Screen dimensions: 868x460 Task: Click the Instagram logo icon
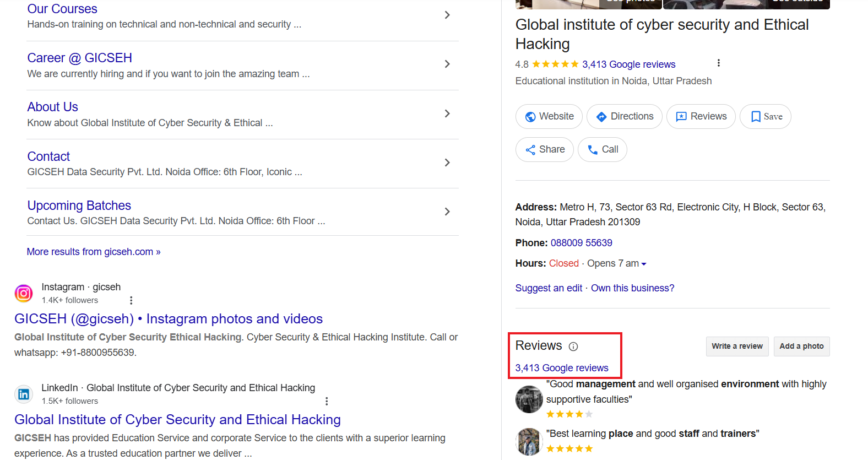23,294
